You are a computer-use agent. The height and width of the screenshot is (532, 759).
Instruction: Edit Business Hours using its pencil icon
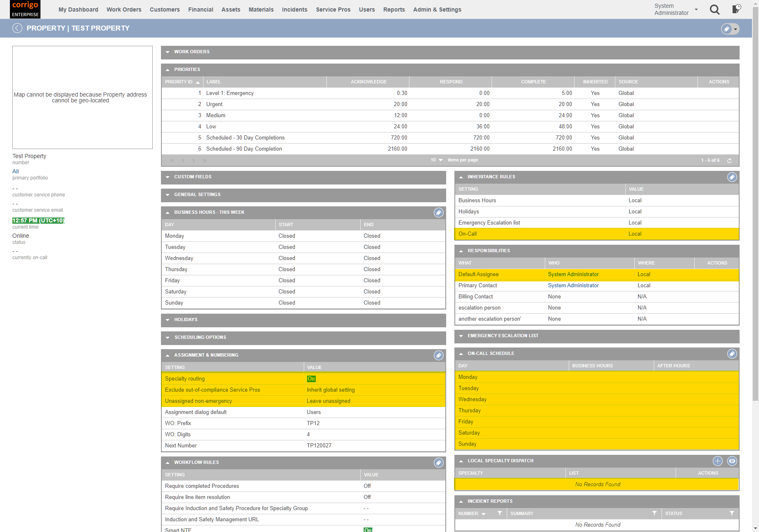pyautogui.click(x=439, y=213)
